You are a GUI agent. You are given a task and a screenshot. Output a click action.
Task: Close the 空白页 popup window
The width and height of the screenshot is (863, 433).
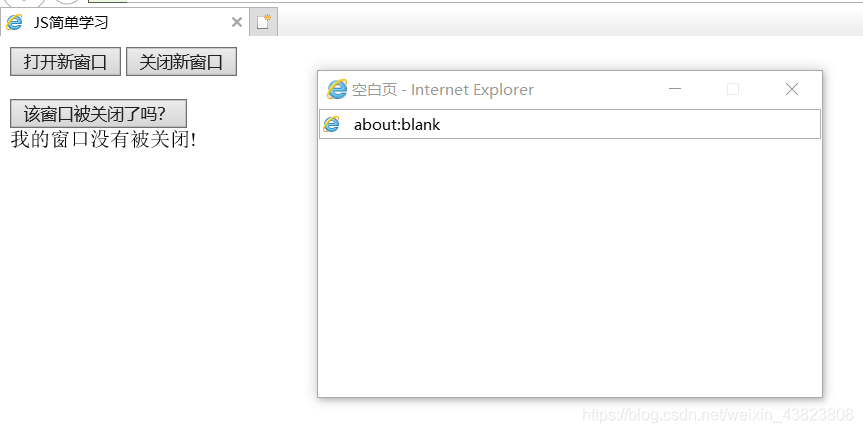click(x=791, y=89)
